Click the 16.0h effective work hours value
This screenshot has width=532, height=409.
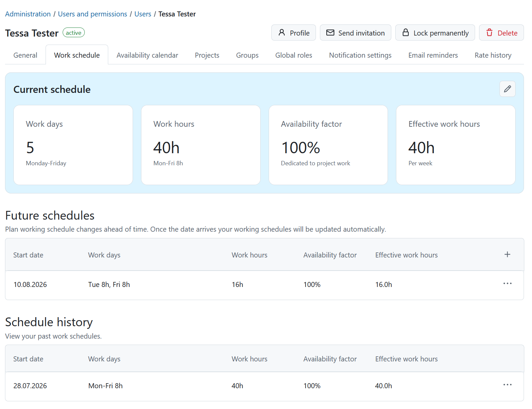[384, 285]
